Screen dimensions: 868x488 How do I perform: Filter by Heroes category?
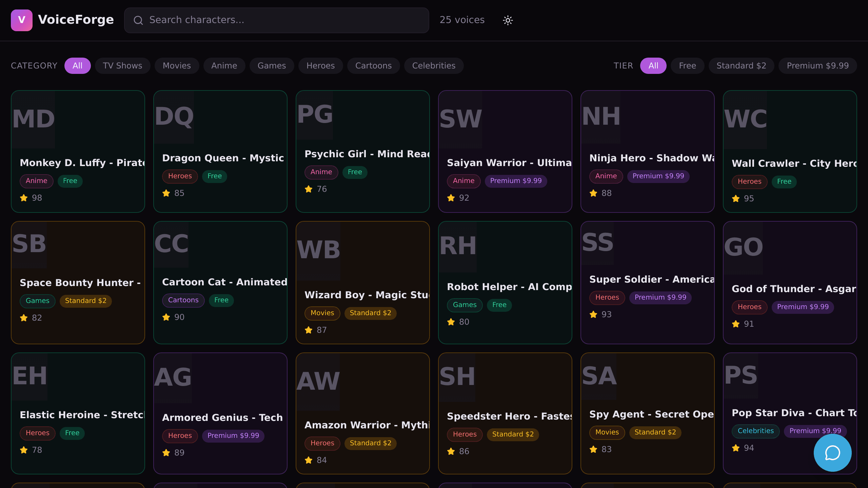(x=320, y=66)
